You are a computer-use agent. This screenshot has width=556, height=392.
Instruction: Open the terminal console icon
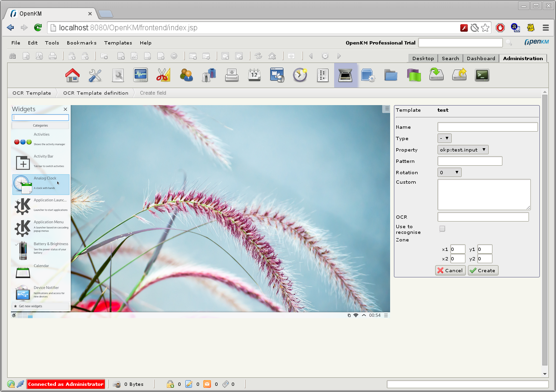(482, 75)
